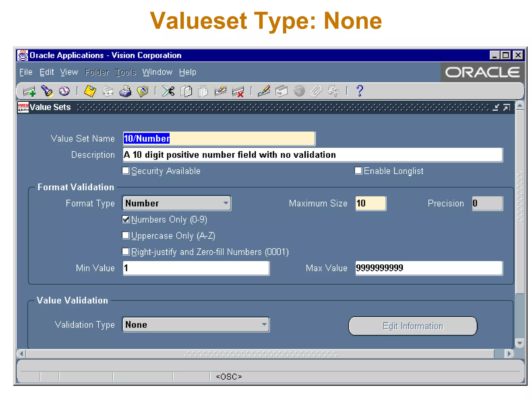Viewport: 532px width, 399px height.
Task: Click the horizontal scrollbar thumb
Action: (x=260, y=354)
